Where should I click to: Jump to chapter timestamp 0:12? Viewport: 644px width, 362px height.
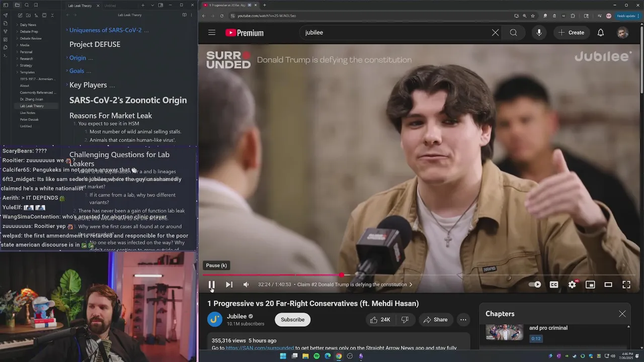click(536, 338)
